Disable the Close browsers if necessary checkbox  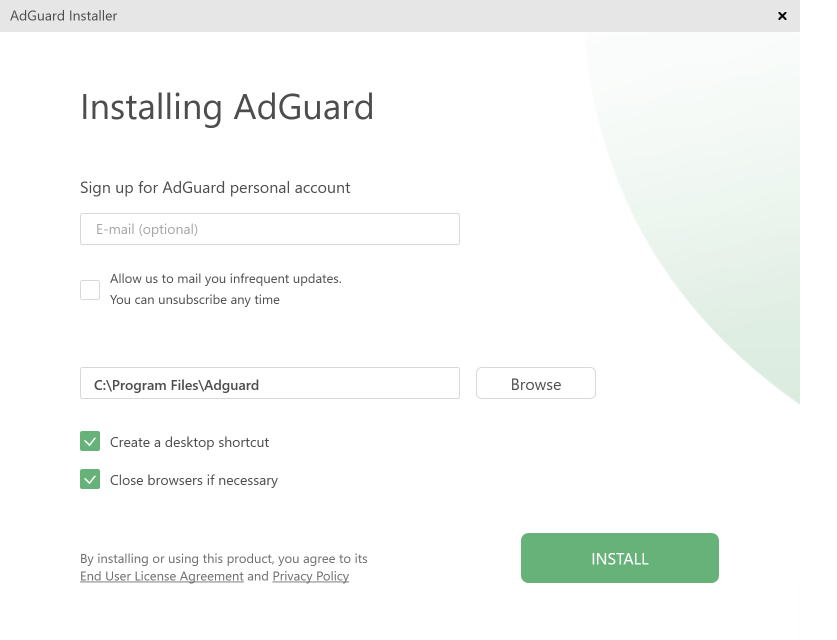pos(90,480)
